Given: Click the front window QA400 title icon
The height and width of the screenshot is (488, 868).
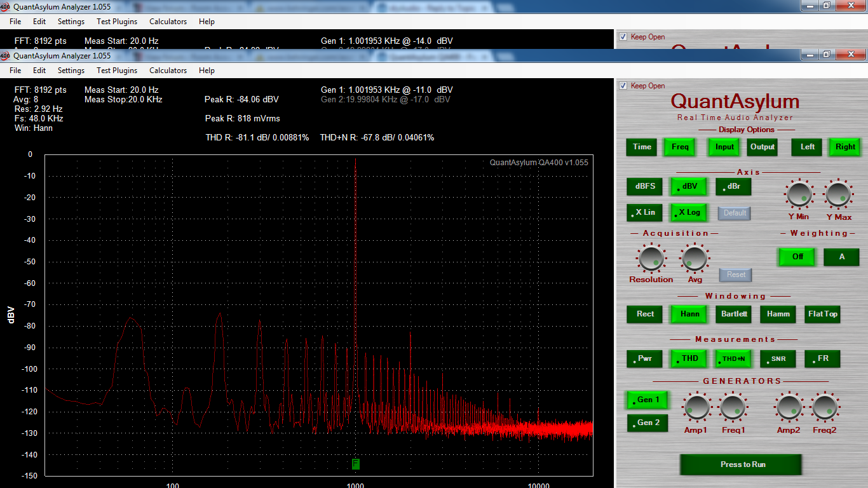Looking at the screenshot, I should 6,55.
